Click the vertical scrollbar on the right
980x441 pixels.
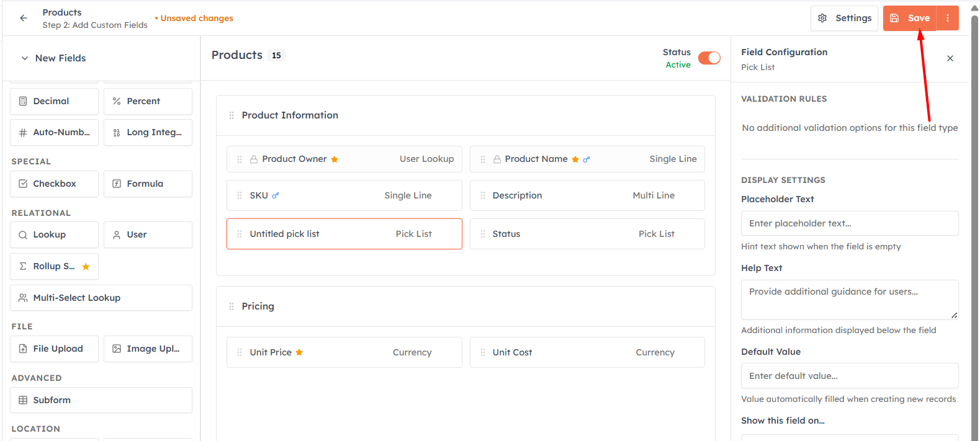pos(974,223)
